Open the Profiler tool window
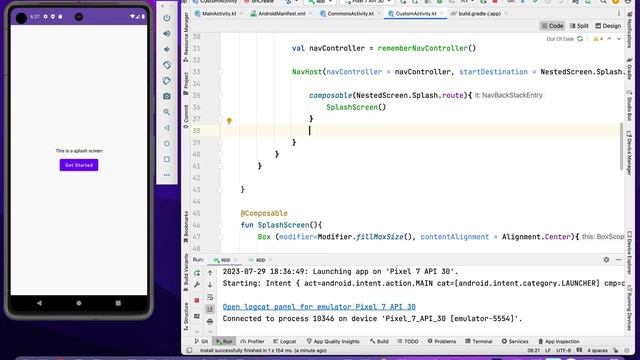This screenshot has height=360, width=640. (252, 341)
